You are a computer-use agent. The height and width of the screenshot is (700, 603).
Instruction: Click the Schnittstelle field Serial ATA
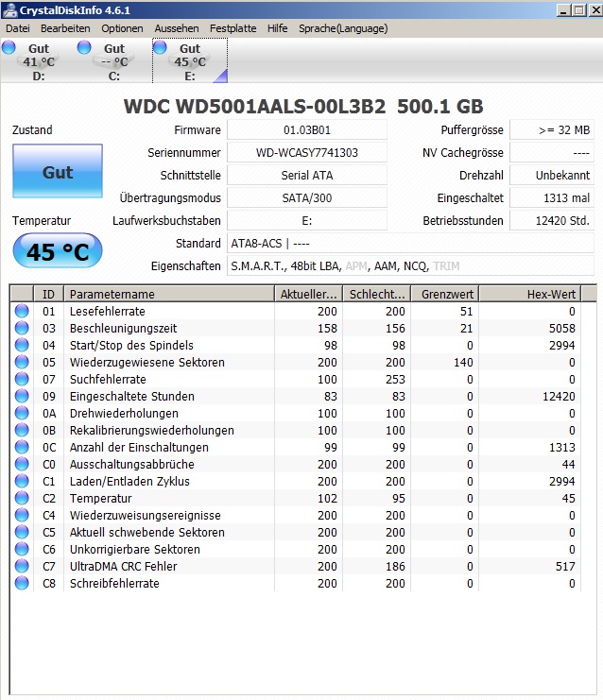pyautogui.click(x=307, y=176)
